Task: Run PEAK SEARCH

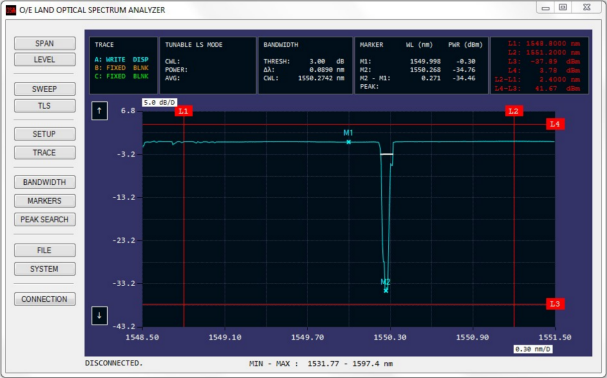Action: 45,219
